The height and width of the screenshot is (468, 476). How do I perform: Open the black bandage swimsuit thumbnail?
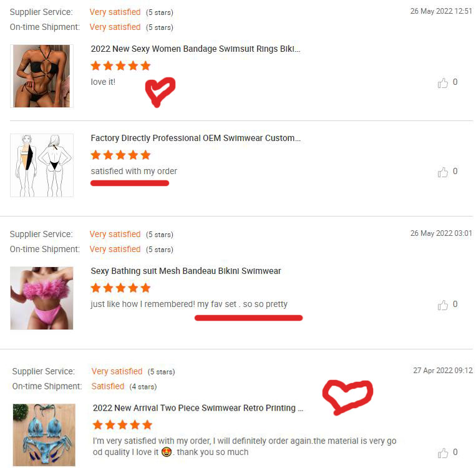(x=42, y=76)
